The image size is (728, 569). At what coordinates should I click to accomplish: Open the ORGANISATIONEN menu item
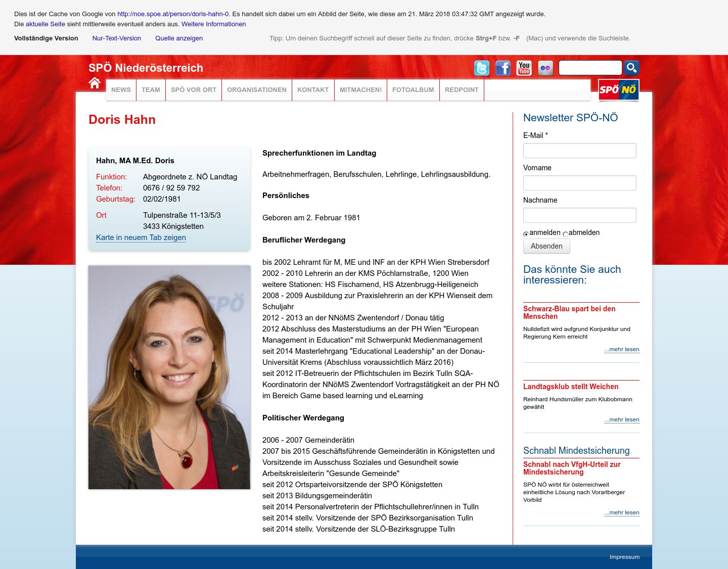[257, 90]
